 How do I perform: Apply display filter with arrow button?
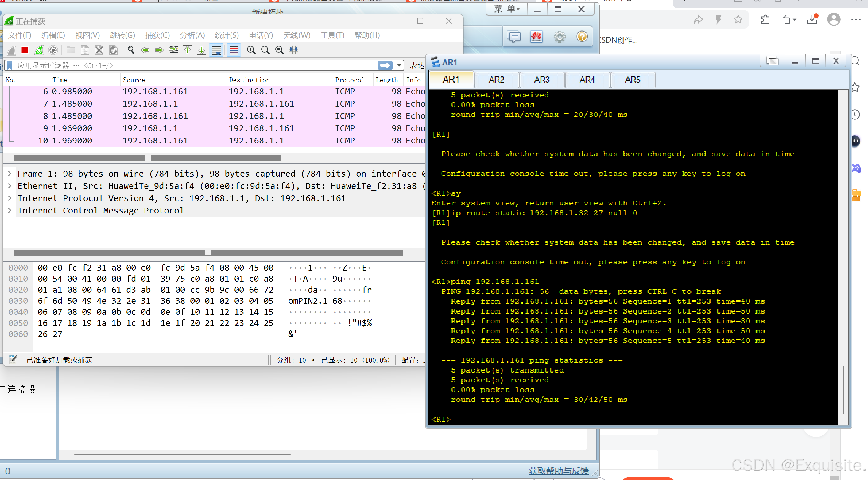(385, 65)
